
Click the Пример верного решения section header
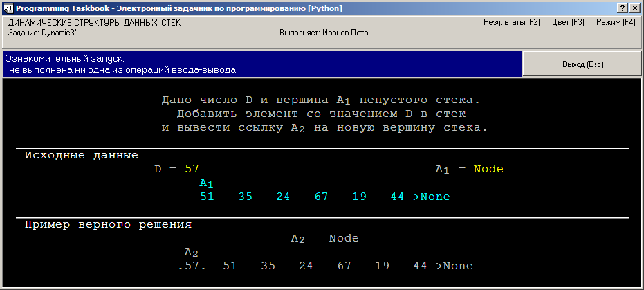(x=108, y=224)
